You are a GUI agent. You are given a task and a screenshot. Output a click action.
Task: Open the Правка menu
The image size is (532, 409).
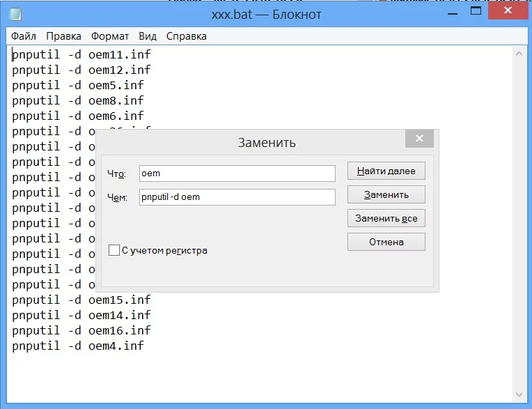[63, 36]
